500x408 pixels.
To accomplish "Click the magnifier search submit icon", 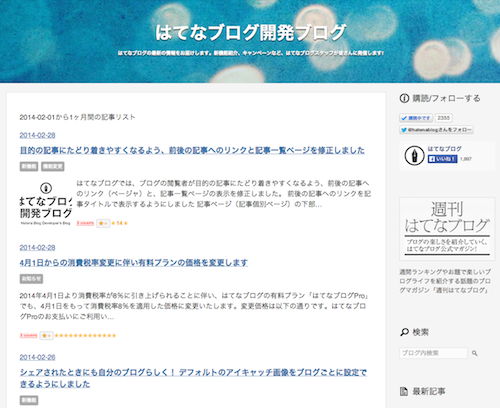I will coord(475,353).
